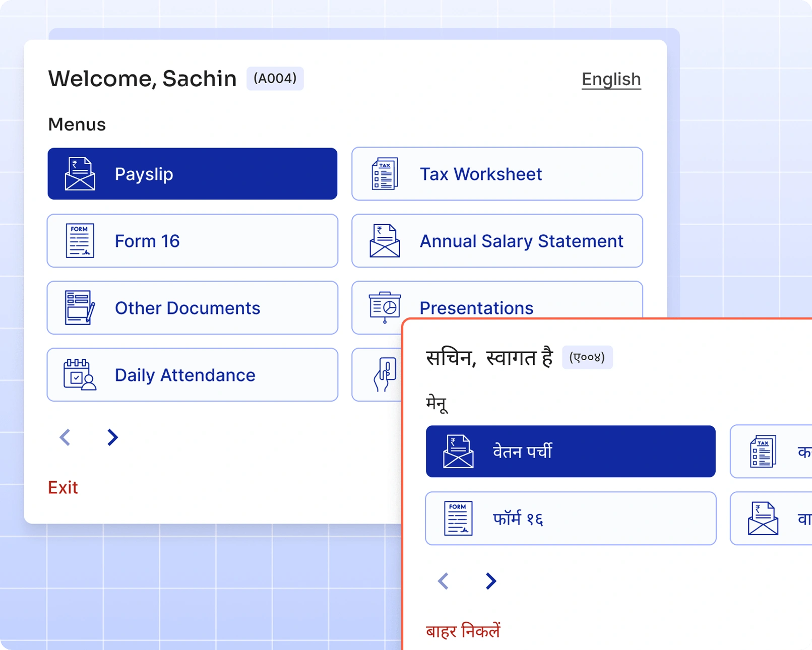Click the Exit link

click(63, 487)
